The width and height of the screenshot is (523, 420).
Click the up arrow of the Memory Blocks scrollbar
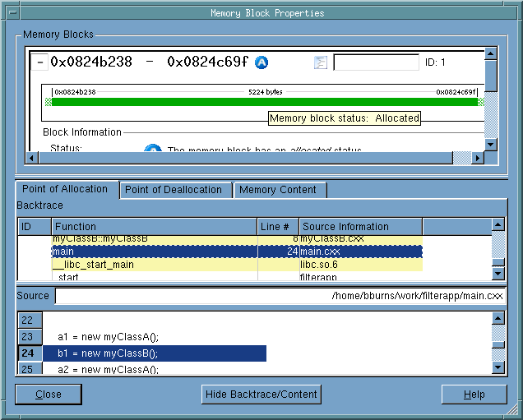(x=490, y=54)
